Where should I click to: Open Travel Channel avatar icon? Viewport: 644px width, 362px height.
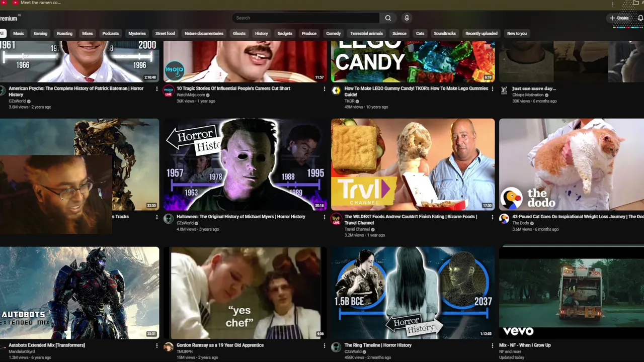point(336,219)
